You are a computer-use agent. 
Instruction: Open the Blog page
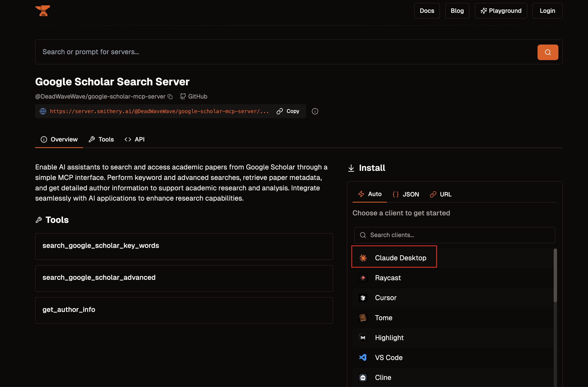click(457, 11)
